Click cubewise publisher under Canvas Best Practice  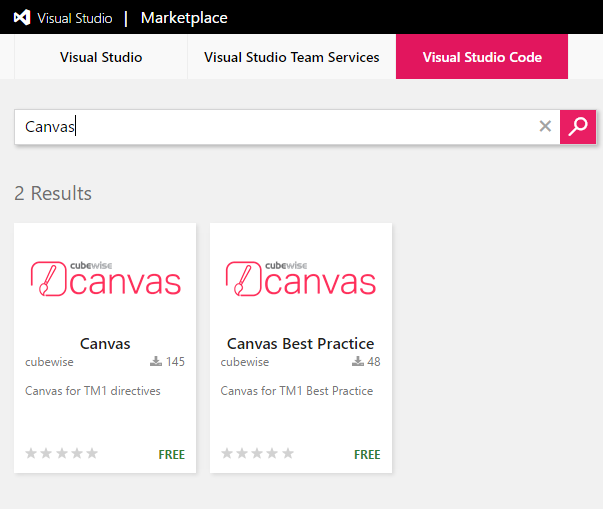(245, 362)
